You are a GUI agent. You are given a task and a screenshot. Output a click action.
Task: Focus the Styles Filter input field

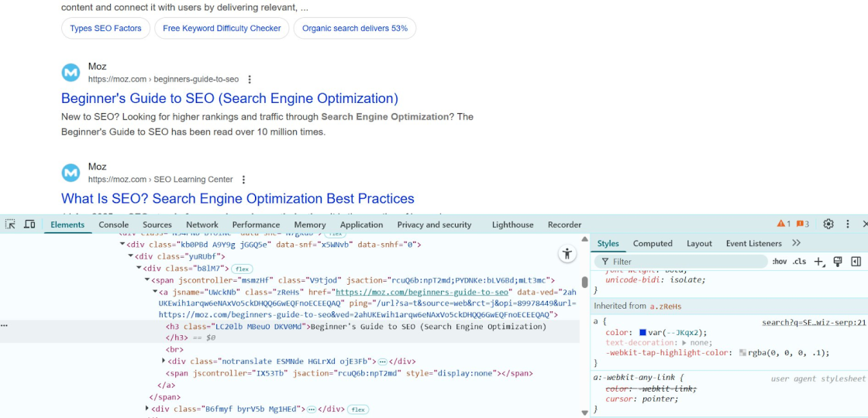(681, 262)
